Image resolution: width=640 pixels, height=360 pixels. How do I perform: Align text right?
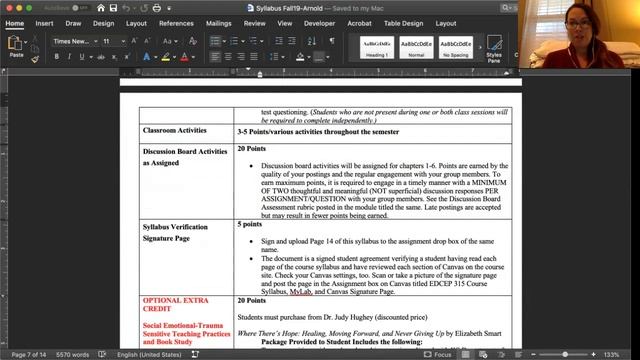click(241, 57)
